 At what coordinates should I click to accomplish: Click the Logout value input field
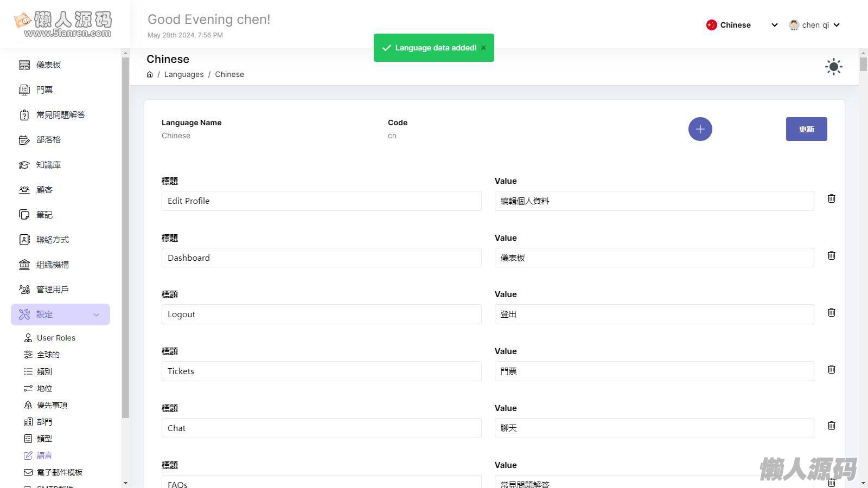(x=654, y=314)
